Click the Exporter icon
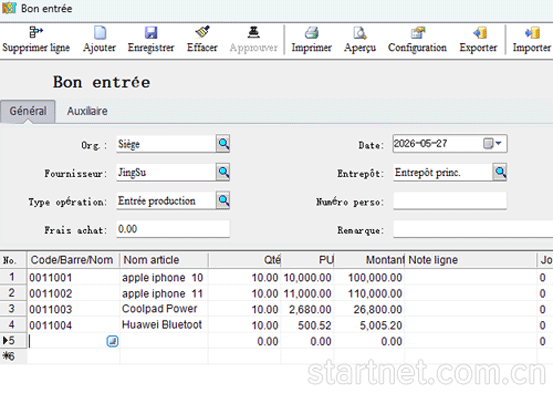Image resolution: width=553 pixels, height=393 pixels. pos(480,33)
